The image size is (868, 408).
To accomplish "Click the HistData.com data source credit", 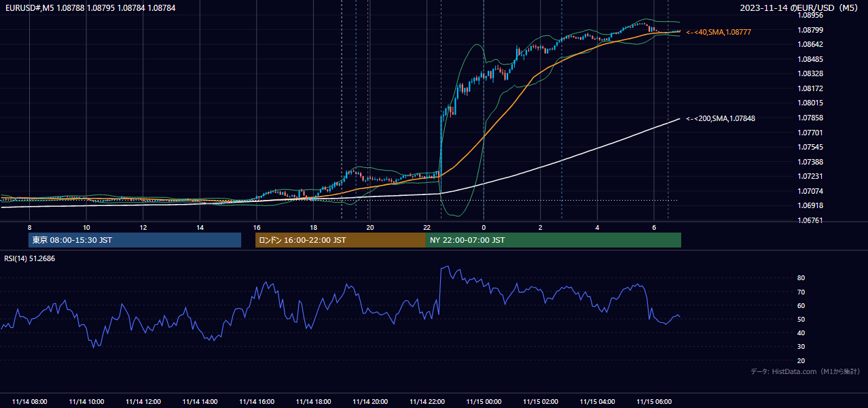I will click(x=806, y=371).
